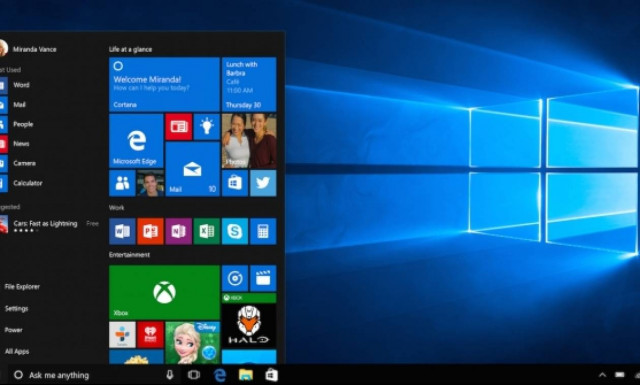
Task: Open the Halo game tile
Action: [249, 320]
